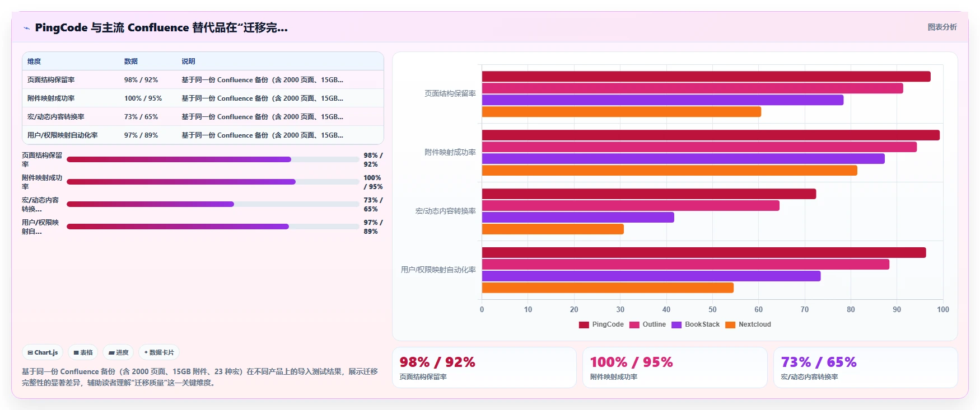This screenshot has height=410, width=980.
Task: Toggle the Nextcloud series in the chart legend
Action: (748, 324)
